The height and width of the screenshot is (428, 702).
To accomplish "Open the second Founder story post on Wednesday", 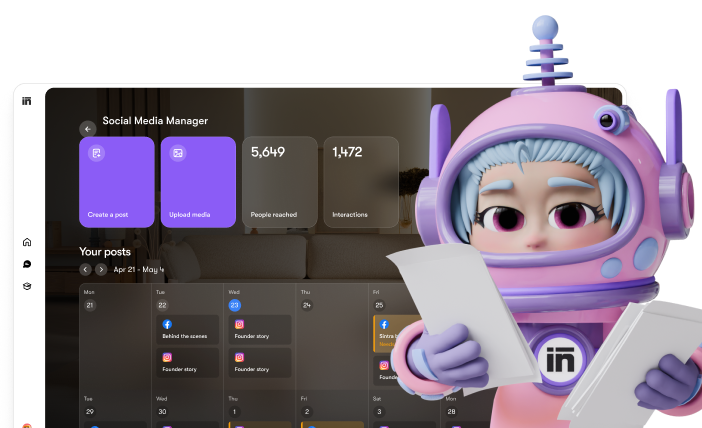I will (x=259, y=362).
